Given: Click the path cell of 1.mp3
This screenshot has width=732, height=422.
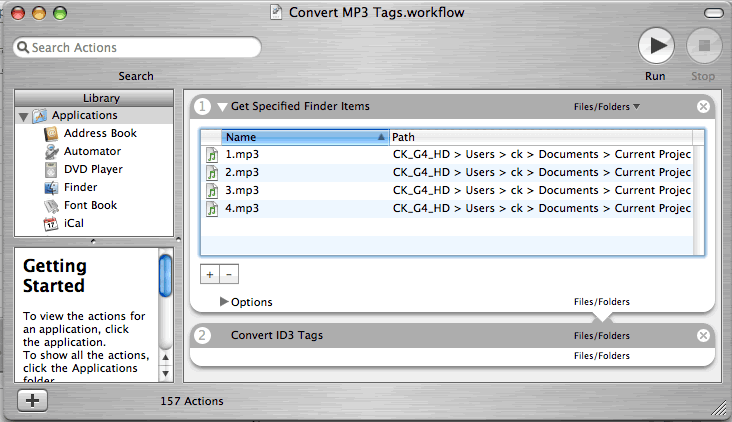Looking at the screenshot, I should coord(542,155).
